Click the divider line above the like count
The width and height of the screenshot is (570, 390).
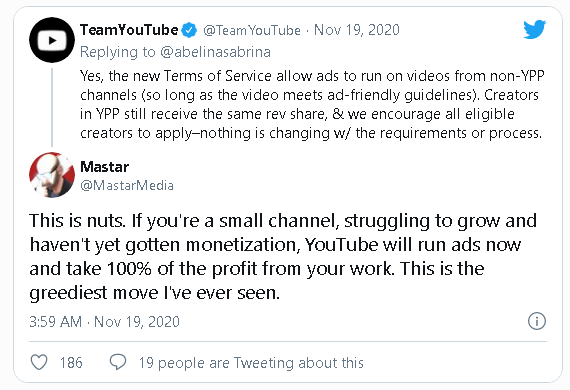[288, 341]
